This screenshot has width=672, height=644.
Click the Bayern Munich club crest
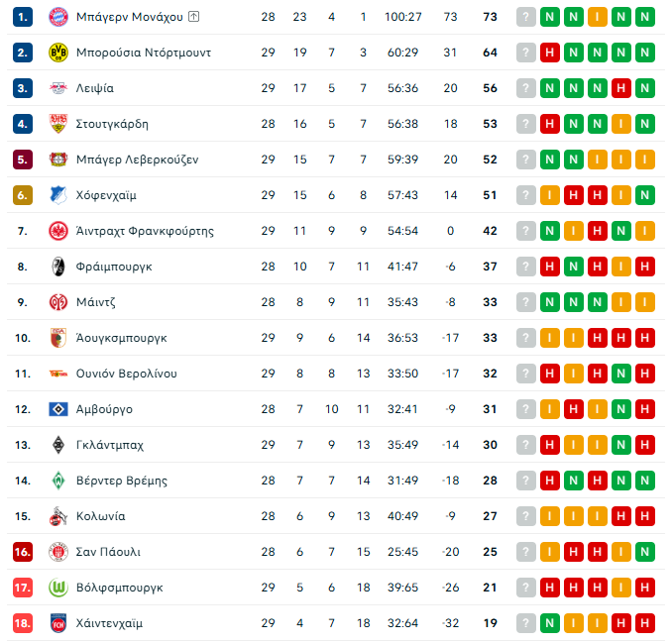pyautogui.click(x=57, y=17)
